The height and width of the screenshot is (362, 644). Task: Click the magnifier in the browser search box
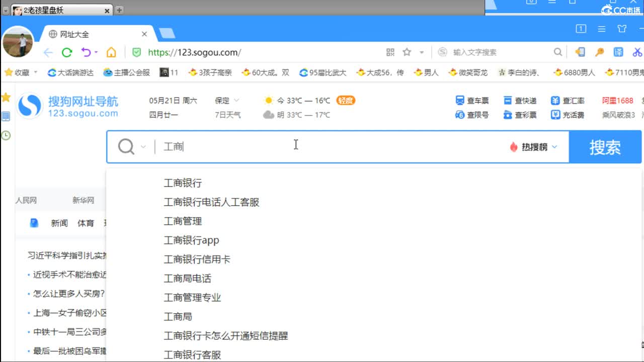click(x=558, y=52)
